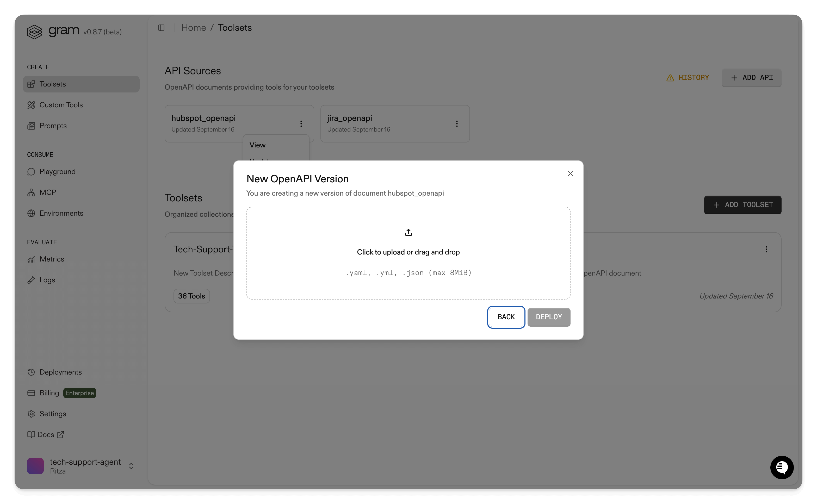The height and width of the screenshot is (504, 817).
Task: Open Environments via the globe icon
Action: pyautogui.click(x=31, y=213)
